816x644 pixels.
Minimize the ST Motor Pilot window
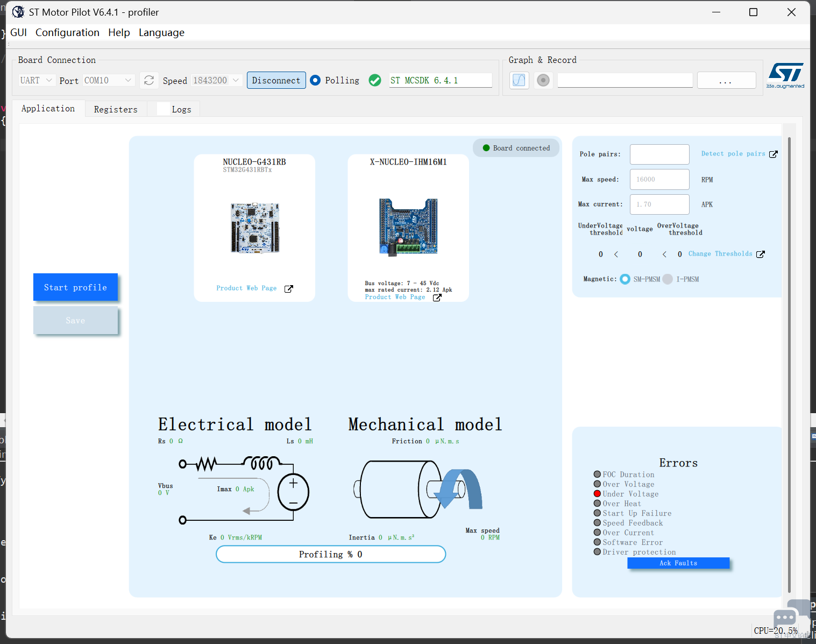point(716,12)
